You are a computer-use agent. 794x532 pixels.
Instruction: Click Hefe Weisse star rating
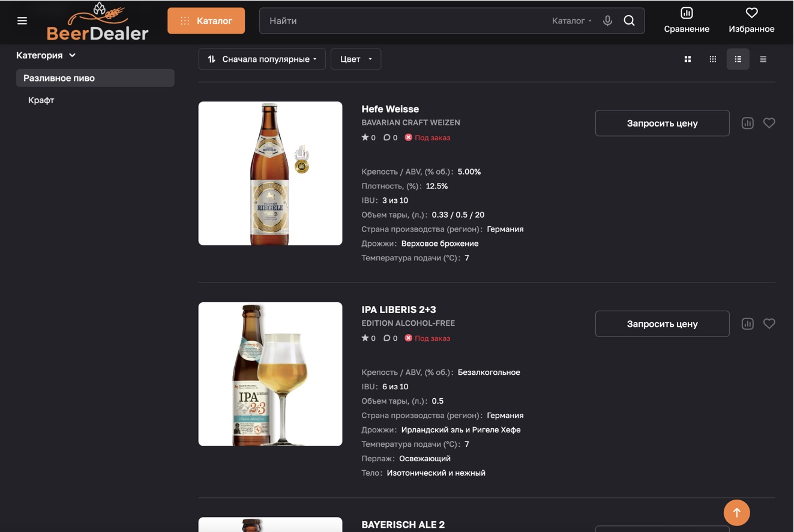click(368, 137)
